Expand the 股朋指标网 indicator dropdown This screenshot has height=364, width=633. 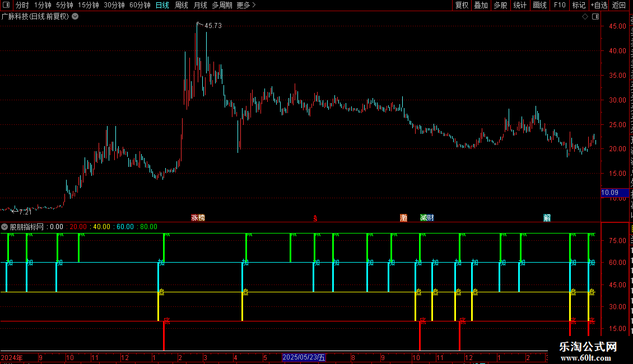coord(4,227)
